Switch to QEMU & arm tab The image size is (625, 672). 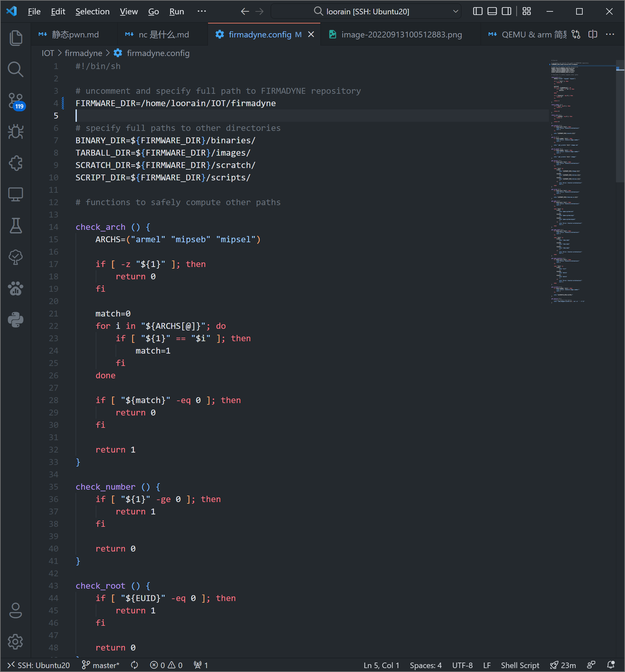point(527,35)
